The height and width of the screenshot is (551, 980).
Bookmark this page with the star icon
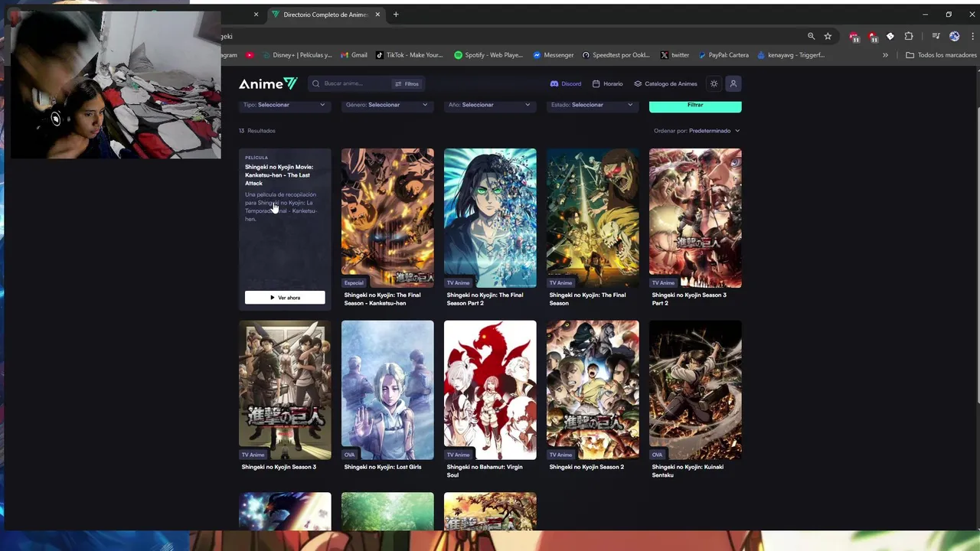coord(828,36)
